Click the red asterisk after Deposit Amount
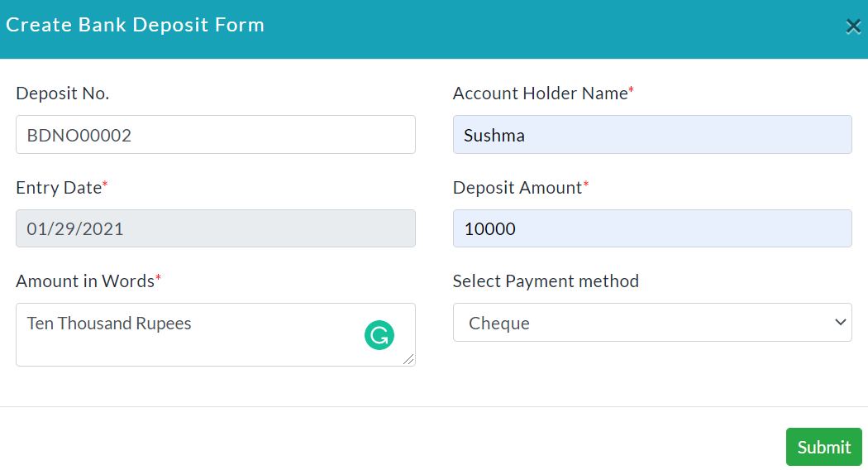The image size is (868, 470). (x=585, y=184)
